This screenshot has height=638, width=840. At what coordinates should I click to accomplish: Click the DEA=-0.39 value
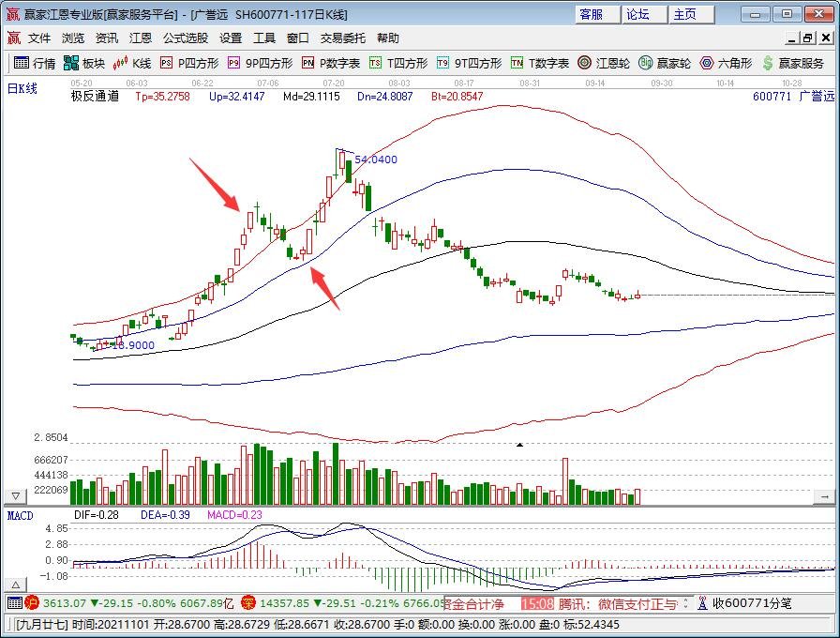point(165,515)
